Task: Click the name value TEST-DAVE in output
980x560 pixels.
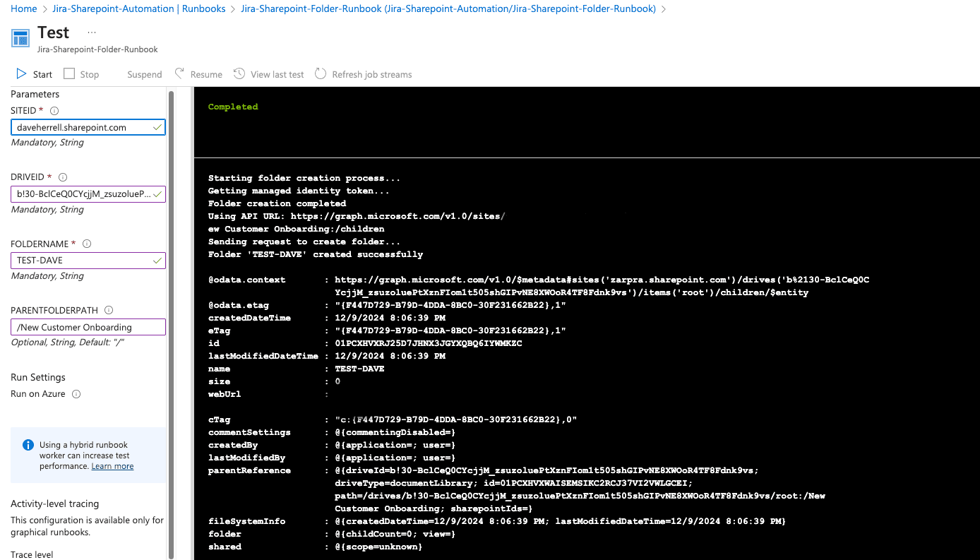Action: point(359,369)
